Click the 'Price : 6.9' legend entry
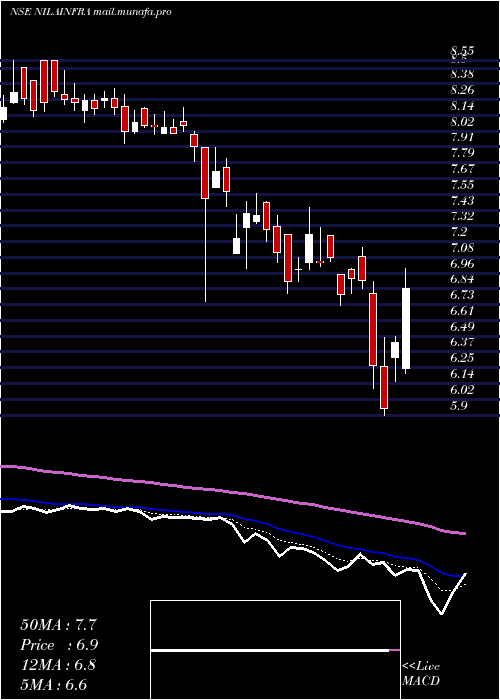The width and height of the screenshot is (500, 700). [x=59, y=645]
